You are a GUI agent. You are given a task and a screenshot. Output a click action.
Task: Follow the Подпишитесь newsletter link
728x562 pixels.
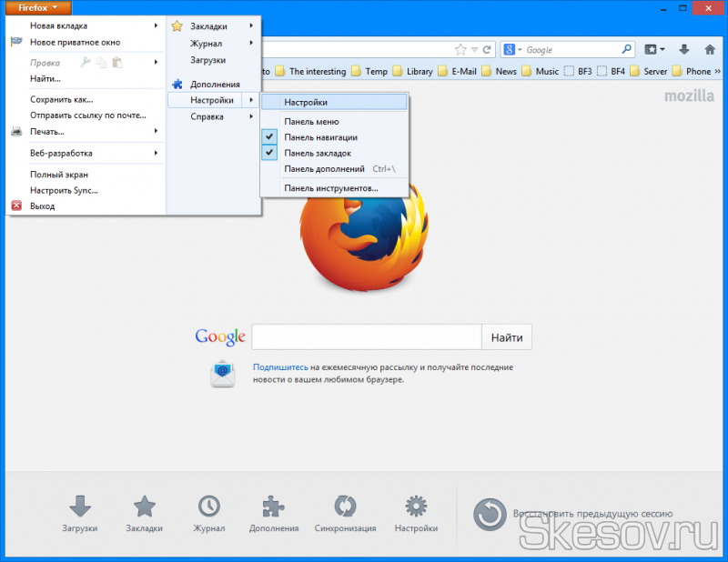click(x=280, y=367)
